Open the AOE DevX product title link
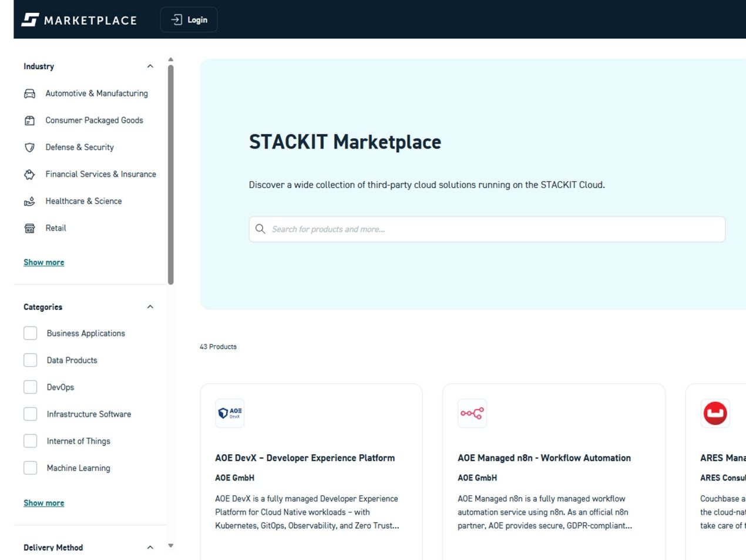 click(305, 458)
